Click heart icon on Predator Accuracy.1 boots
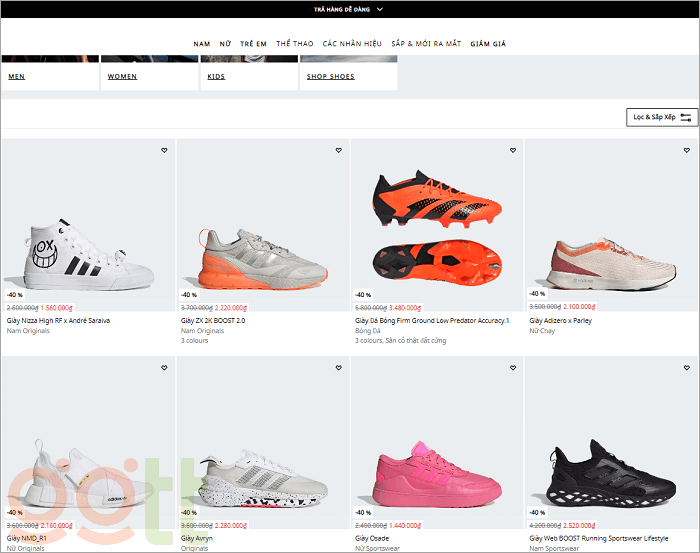 (x=513, y=151)
